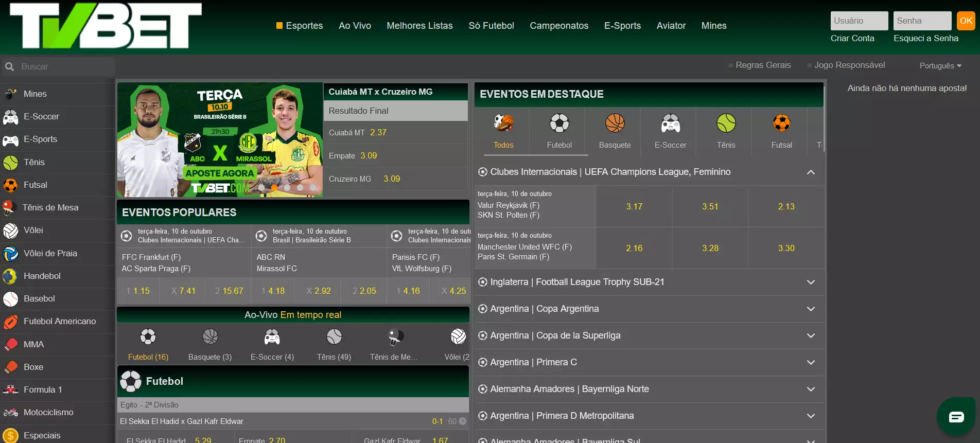This screenshot has width=980, height=443.
Task: Select Handebol icon in sidebar
Action: (10, 276)
